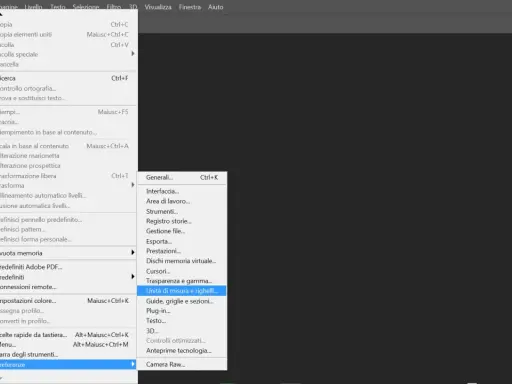
Task: Choose Allineamento automatico livelli...
Action: coord(68,195)
